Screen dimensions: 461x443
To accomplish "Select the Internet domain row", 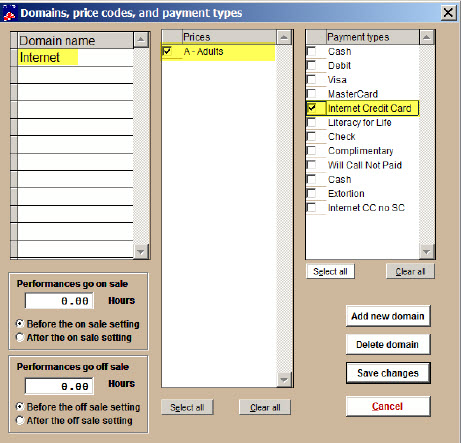I will [x=75, y=57].
